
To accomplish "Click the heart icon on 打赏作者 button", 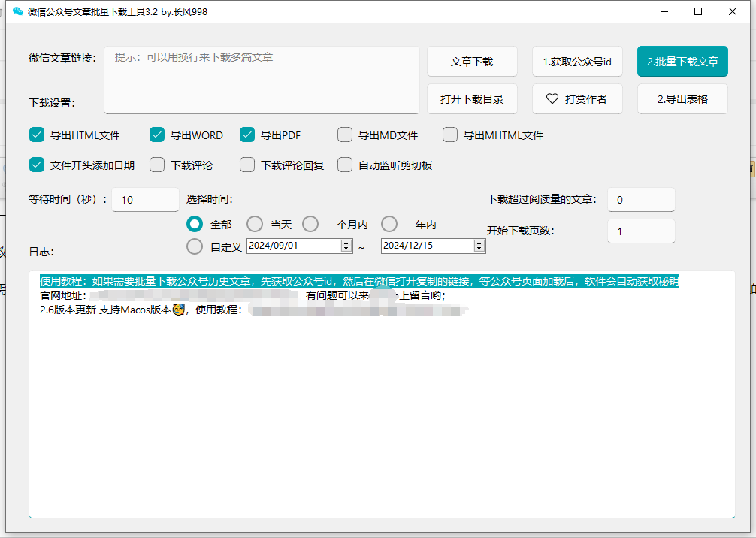I will [x=552, y=98].
